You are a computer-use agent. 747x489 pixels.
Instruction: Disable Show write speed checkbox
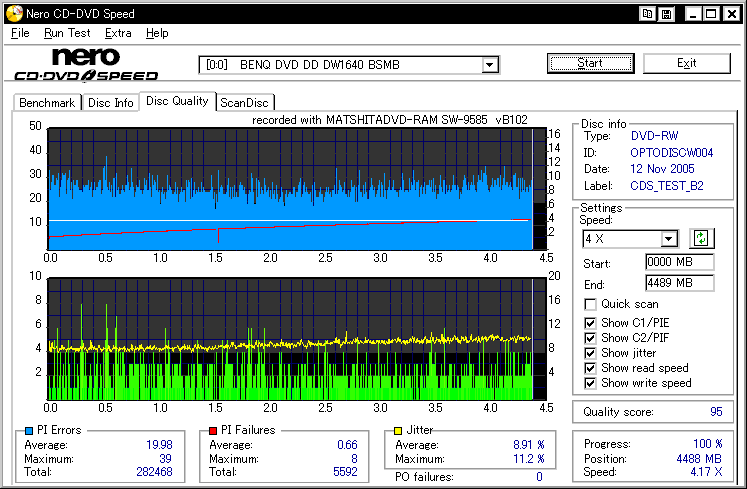(591, 383)
